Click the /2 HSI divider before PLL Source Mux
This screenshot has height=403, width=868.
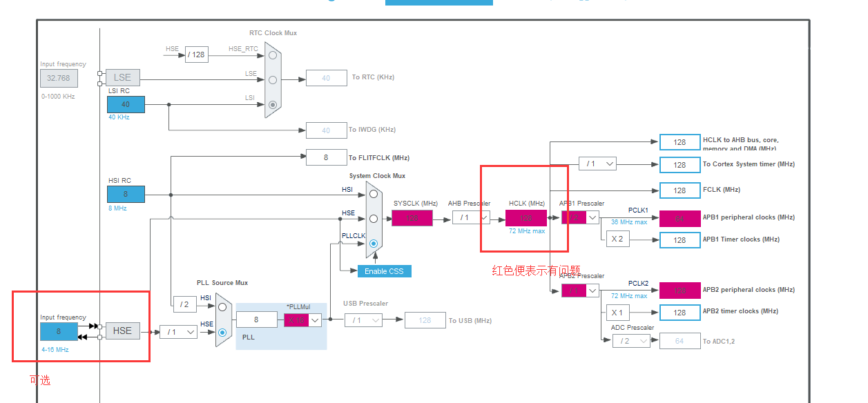pyautogui.click(x=184, y=304)
